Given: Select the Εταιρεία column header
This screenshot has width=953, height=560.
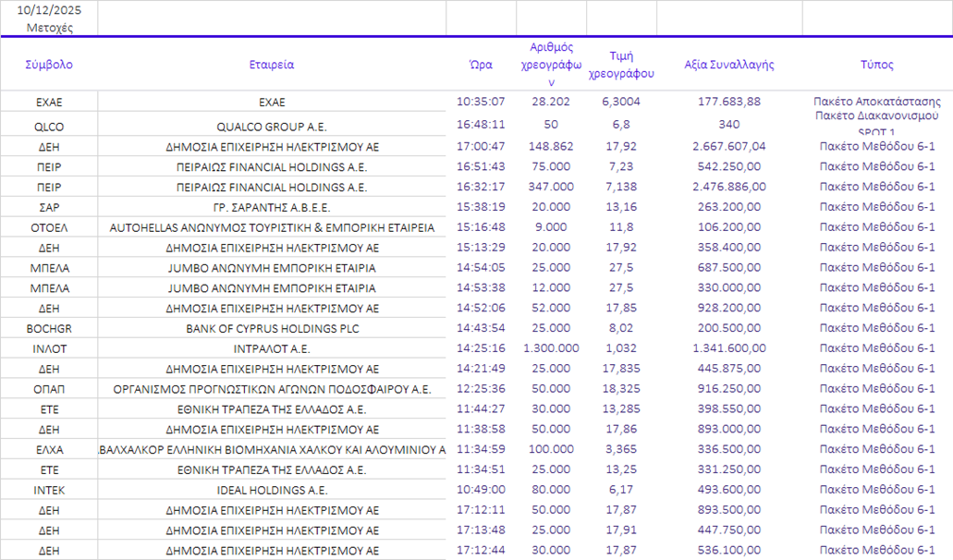Looking at the screenshot, I should [272, 65].
